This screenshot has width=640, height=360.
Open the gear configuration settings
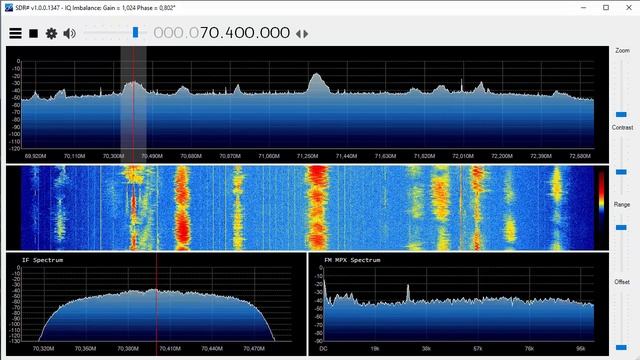point(51,33)
